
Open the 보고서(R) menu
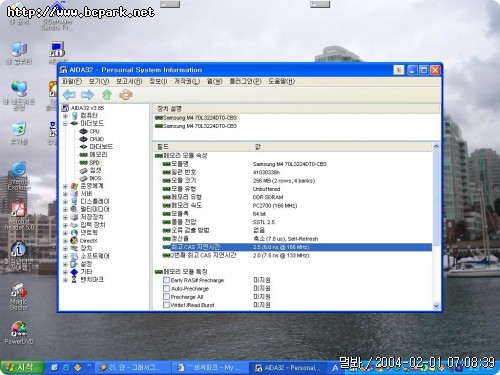point(129,81)
